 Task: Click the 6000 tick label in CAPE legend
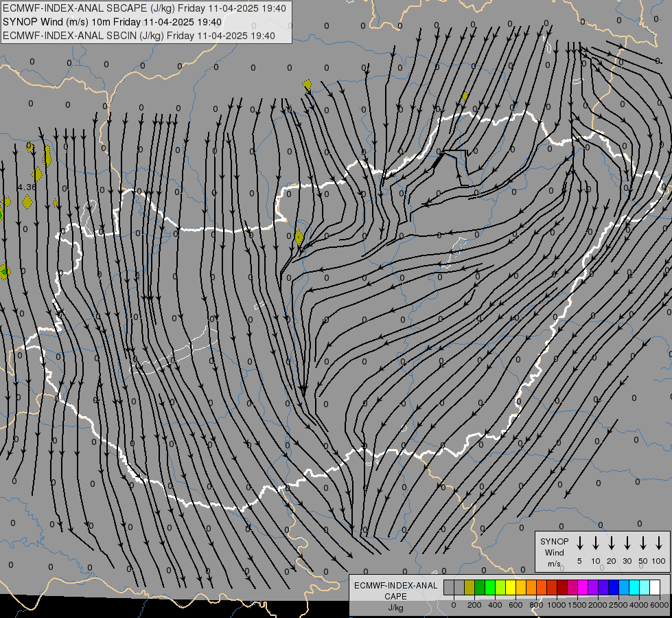click(660, 605)
